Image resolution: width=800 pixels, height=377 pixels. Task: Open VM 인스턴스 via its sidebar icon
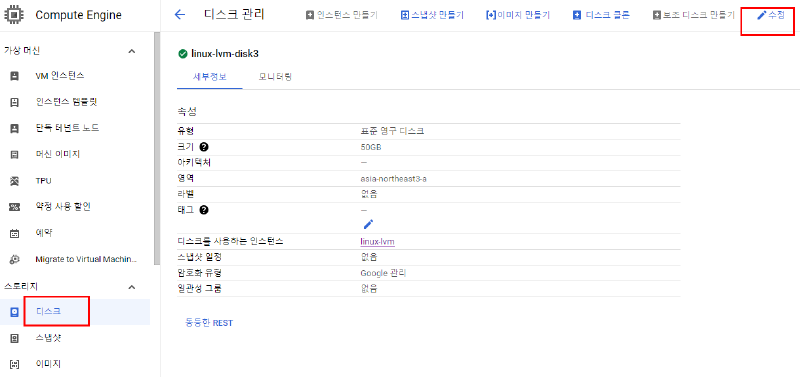[x=14, y=76]
